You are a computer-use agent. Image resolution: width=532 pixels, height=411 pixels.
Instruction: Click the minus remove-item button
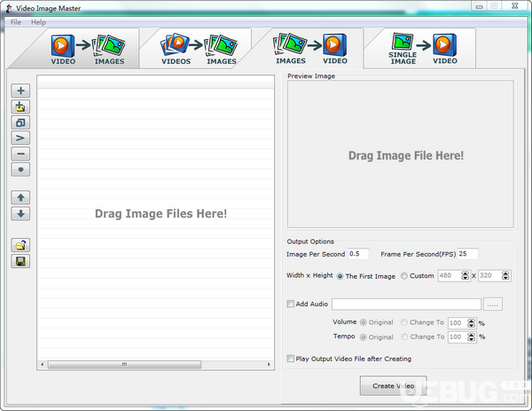point(20,154)
